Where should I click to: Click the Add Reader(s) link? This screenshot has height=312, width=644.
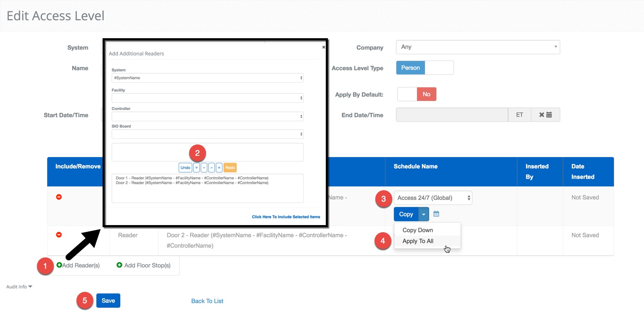78,265
